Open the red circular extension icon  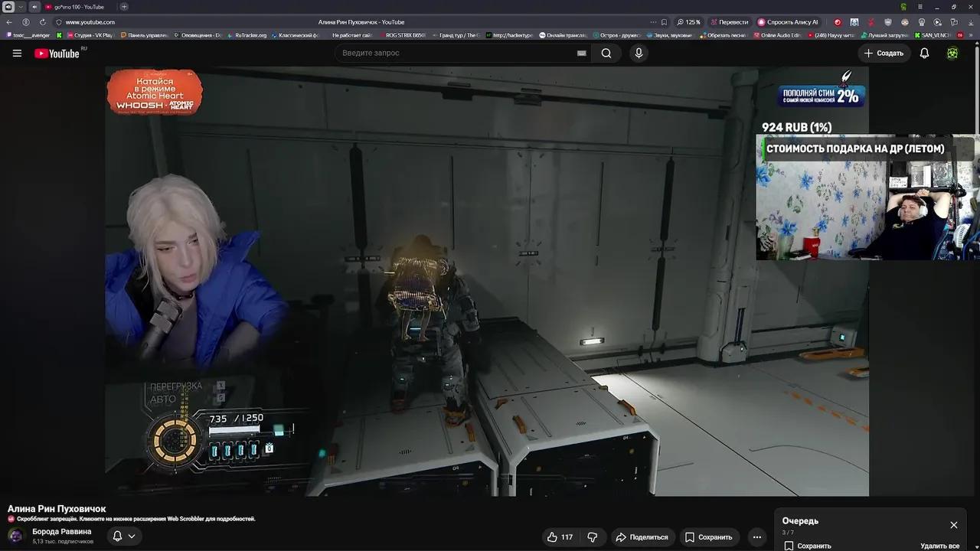click(838, 22)
